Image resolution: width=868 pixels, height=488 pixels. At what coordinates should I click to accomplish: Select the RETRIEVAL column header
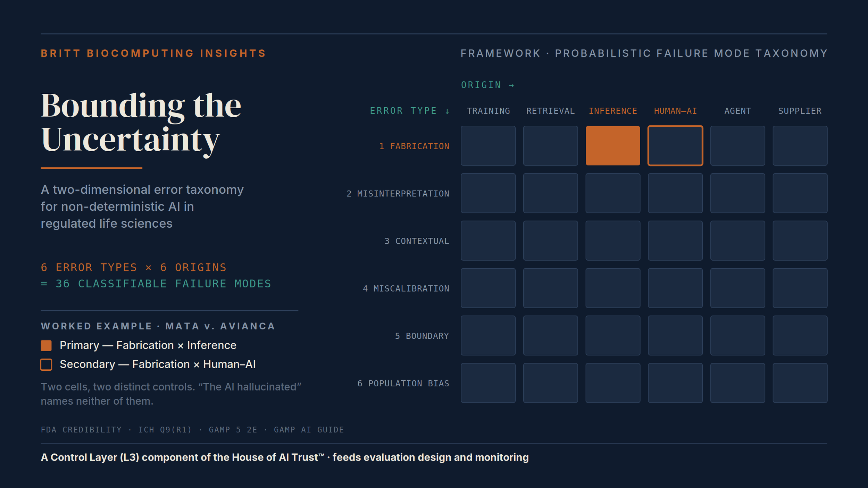tap(550, 111)
